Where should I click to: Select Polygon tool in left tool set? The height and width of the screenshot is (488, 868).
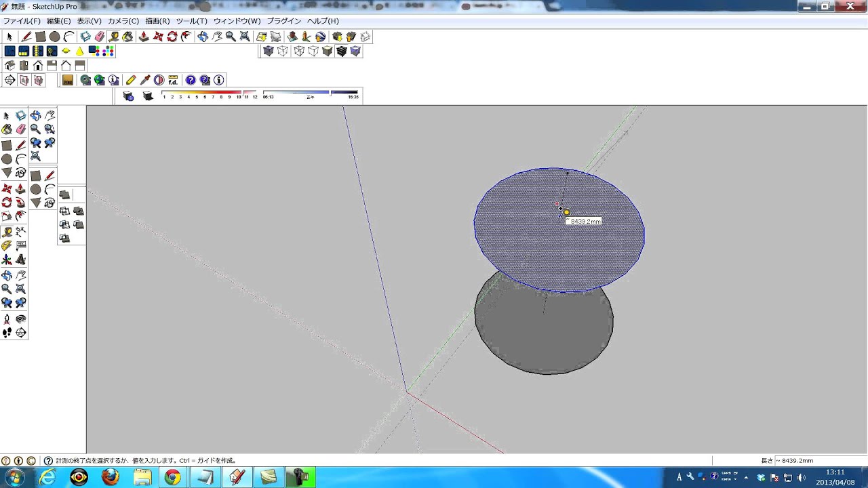pyautogui.click(x=7, y=173)
